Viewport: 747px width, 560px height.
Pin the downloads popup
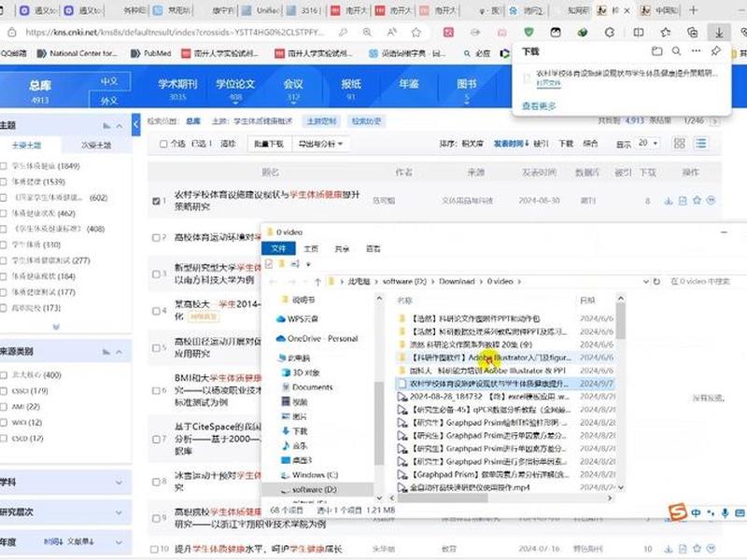click(715, 51)
